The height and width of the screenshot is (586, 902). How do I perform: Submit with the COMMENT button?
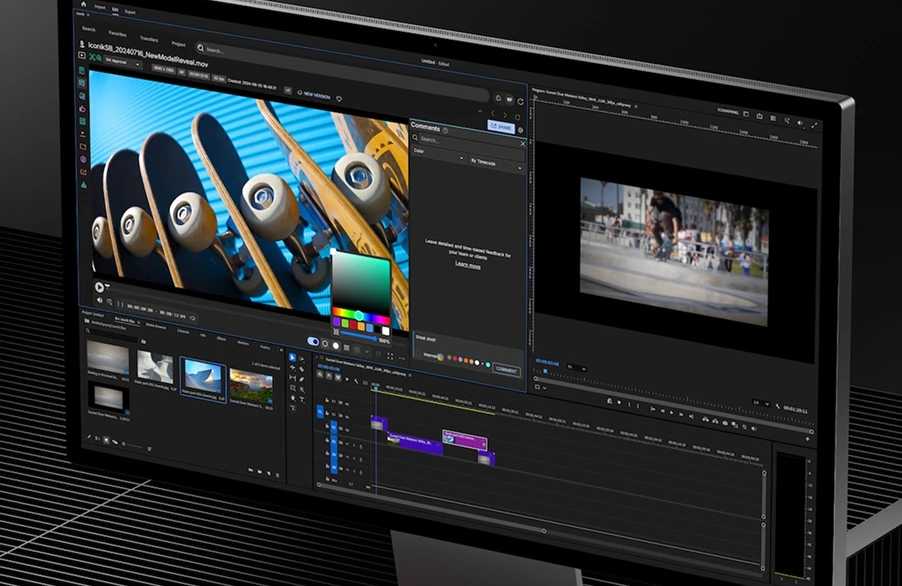pos(507,371)
